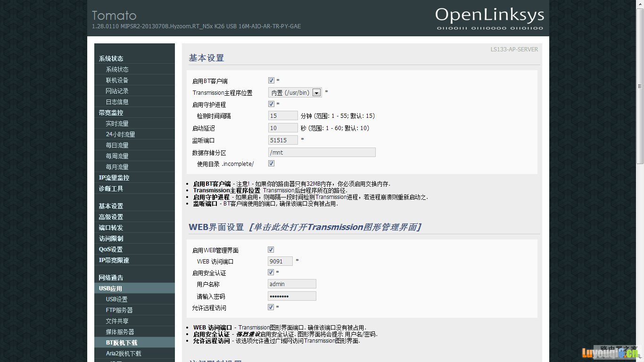Click the 监听端口 field showing 51515
644x362 pixels.
tap(283, 140)
